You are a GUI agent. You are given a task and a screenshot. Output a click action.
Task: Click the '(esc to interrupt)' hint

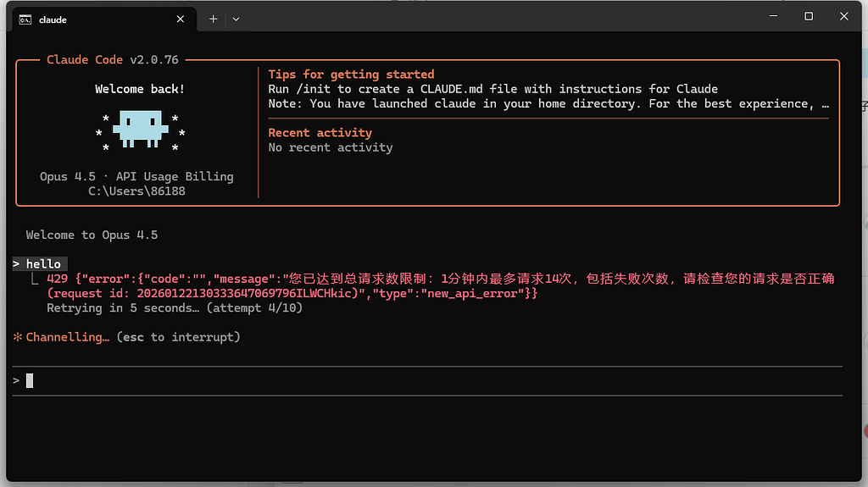[x=178, y=337]
